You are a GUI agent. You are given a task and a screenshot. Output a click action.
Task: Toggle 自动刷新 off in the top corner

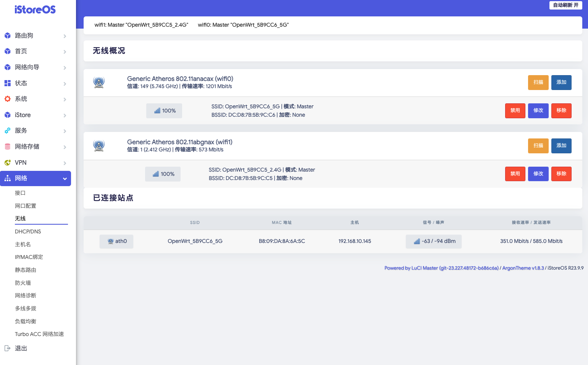565,5
